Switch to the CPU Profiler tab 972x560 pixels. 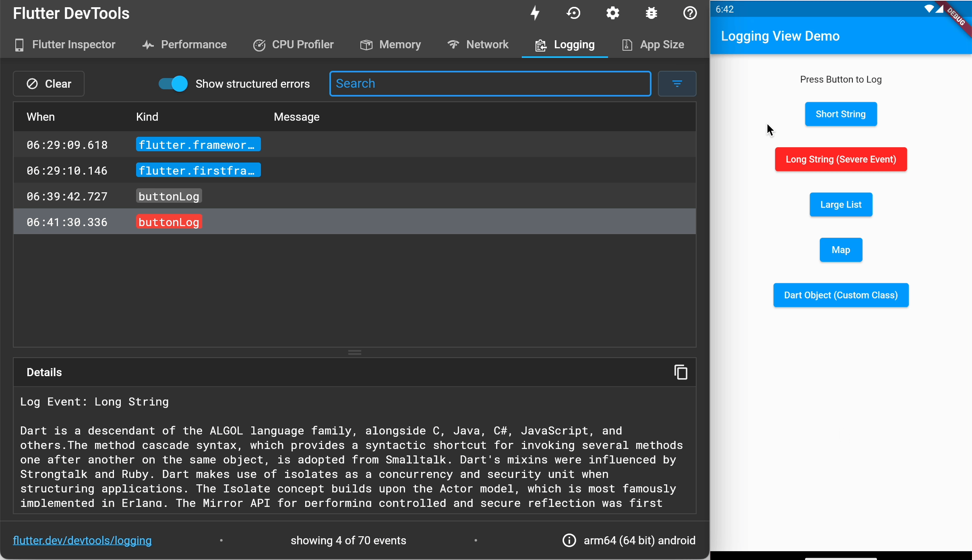pos(293,45)
